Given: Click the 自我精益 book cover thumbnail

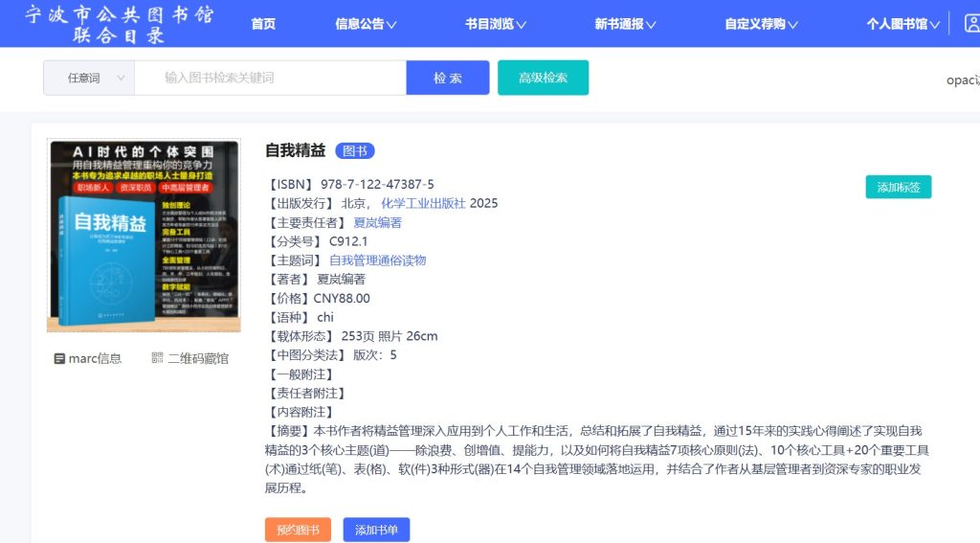Looking at the screenshot, I should pos(144,236).
